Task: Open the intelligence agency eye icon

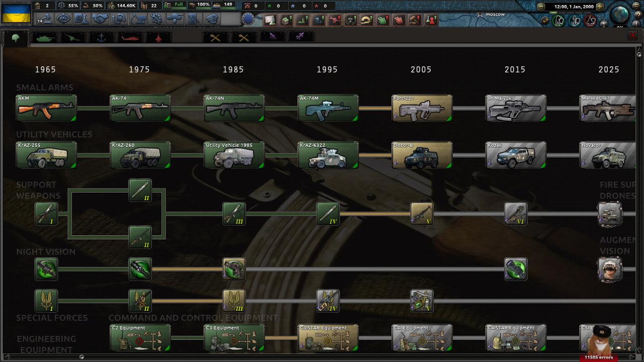Action: tap(63, 19)
